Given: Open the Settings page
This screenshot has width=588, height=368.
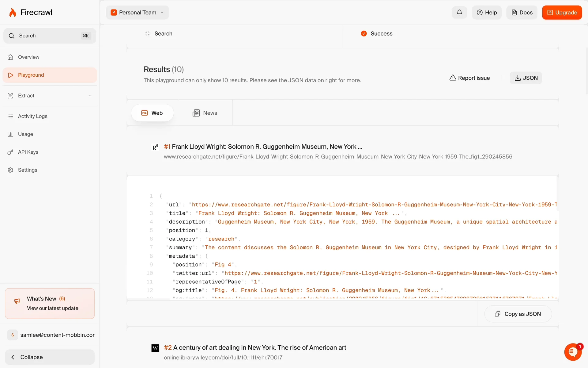Looking at the screenshot, I should click(x=28, y=170).
